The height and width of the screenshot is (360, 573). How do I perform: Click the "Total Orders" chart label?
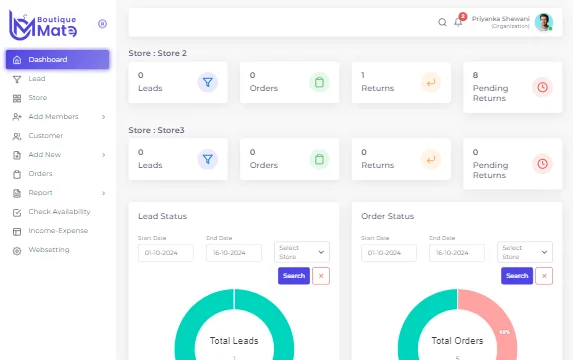point(457,341)
